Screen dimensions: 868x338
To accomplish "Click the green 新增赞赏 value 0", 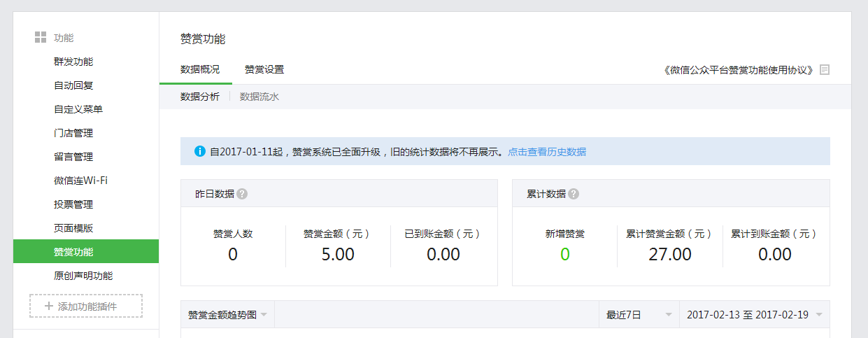I will [x=565, y=255].
